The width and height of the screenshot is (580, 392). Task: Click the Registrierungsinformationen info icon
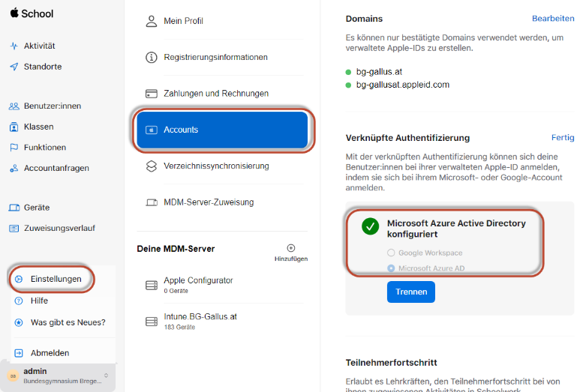152,57
